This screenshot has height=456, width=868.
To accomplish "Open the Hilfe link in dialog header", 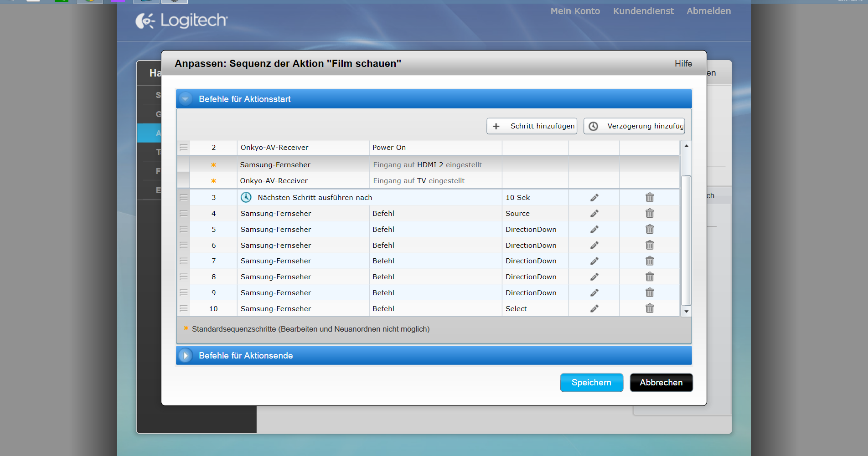I will point(683,64).
